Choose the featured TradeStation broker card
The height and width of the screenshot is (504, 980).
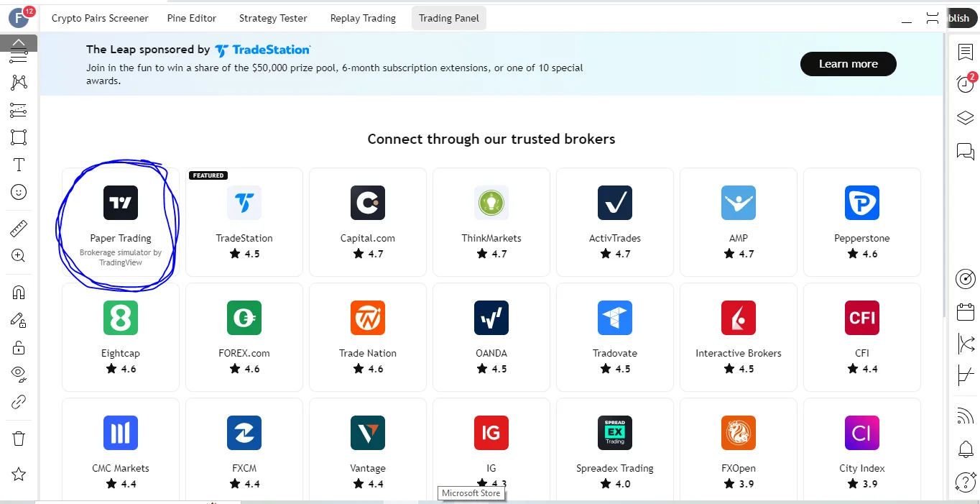coord(244,222)
